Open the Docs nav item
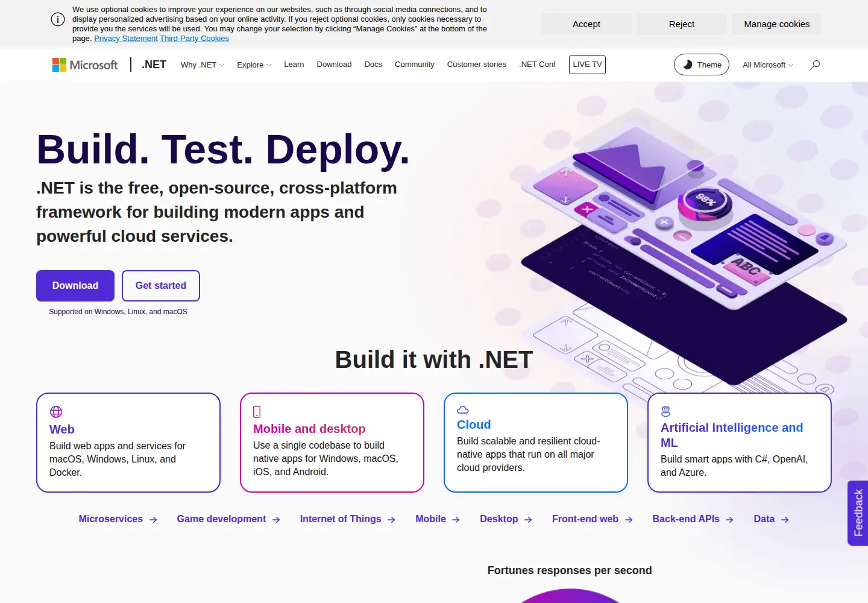This screenshot has height=603, width=868. [373, 65]
